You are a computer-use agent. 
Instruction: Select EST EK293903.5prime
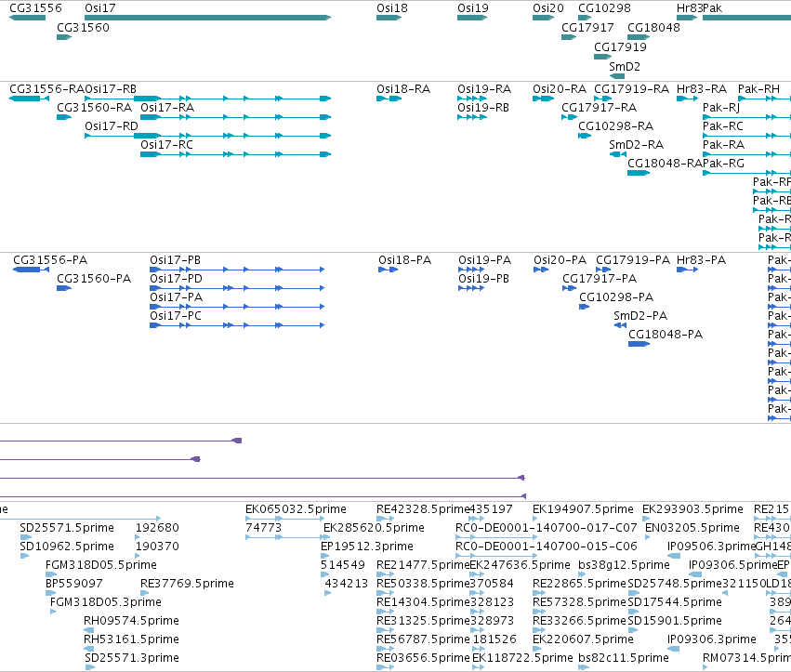(692, 509)
